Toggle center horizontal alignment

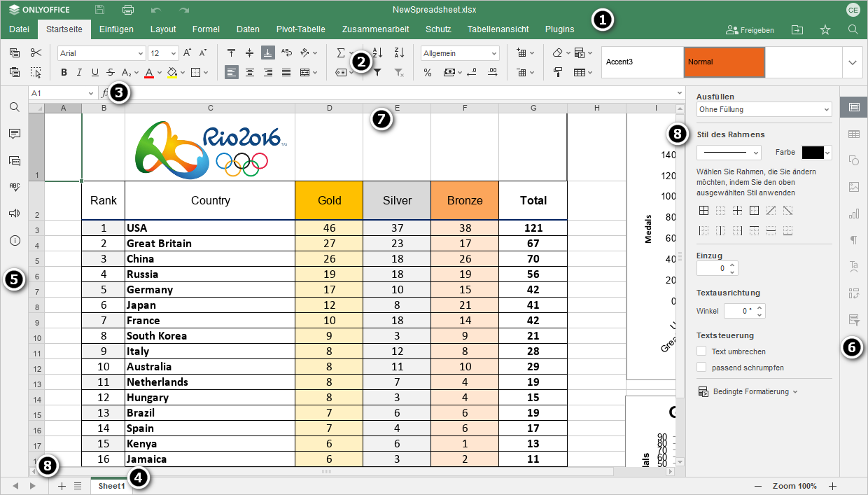tap(250, 72)
